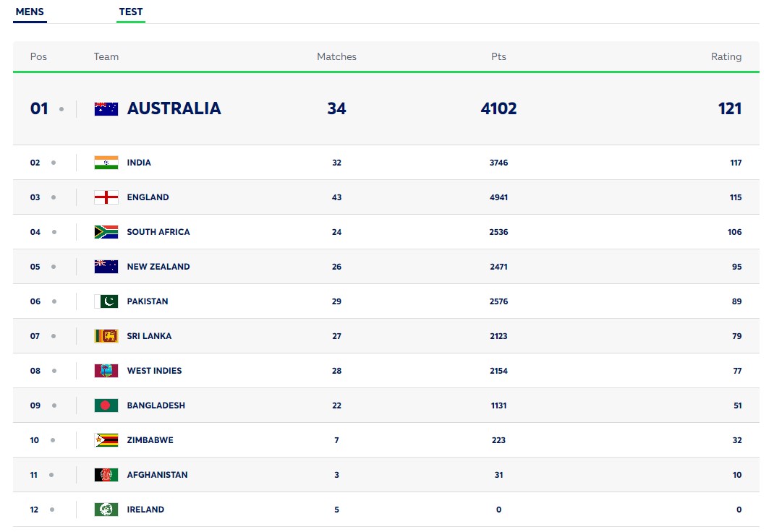The image size is (774, 532).
Task: Click Afghanistan's position number 11
Action: [33, 475]
